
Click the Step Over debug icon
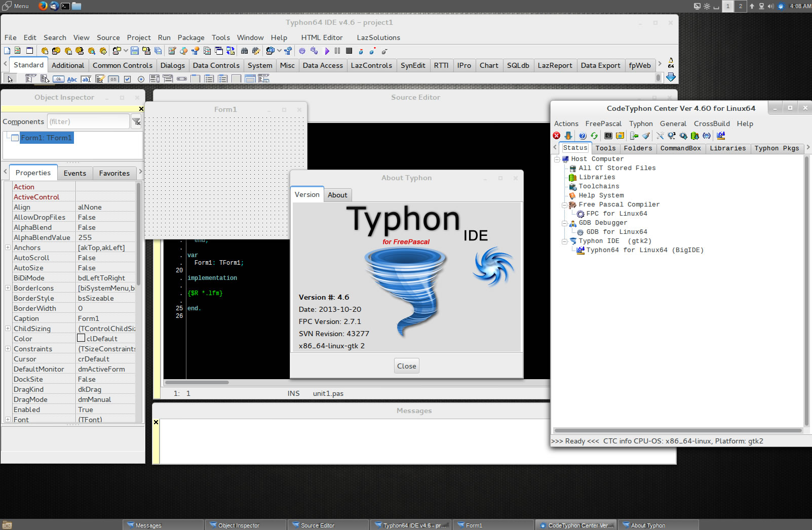point(372,51)
